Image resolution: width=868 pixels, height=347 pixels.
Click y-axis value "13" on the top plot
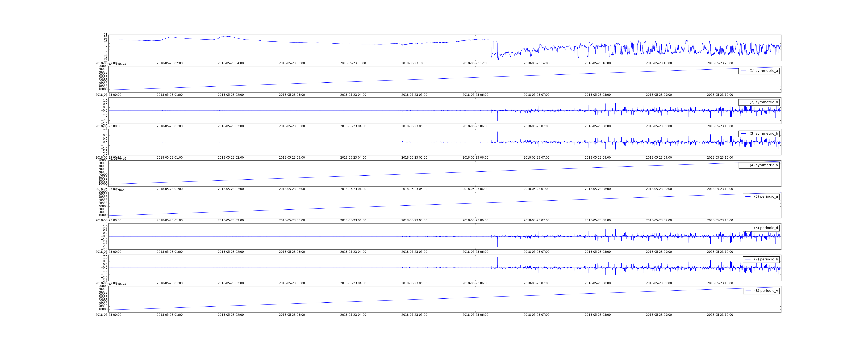click(x=106, y=58)
